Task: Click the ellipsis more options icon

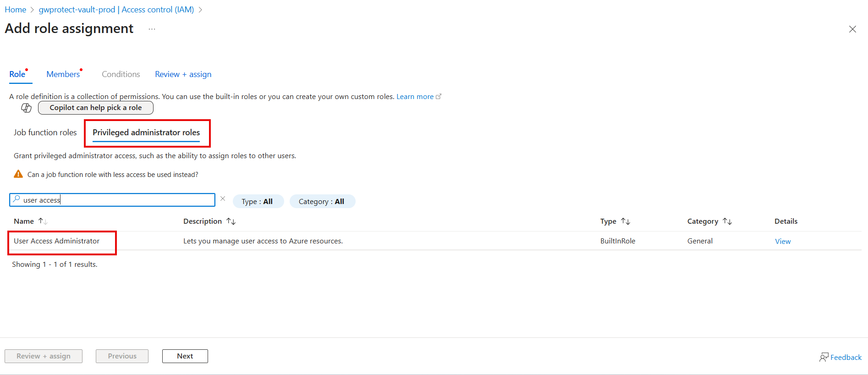Action: [x=152, y=29]
